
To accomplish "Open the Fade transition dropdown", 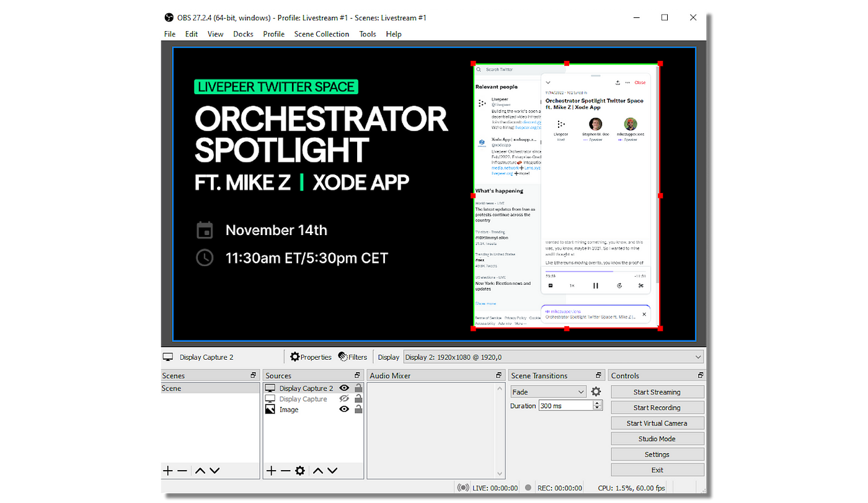I will point(548,392).
